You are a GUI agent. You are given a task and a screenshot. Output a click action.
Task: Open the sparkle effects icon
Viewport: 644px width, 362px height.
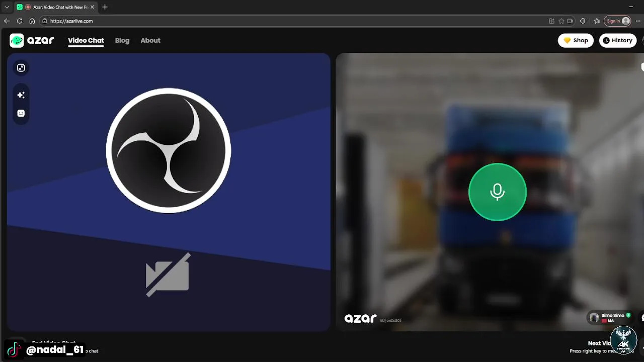[21, 95]
